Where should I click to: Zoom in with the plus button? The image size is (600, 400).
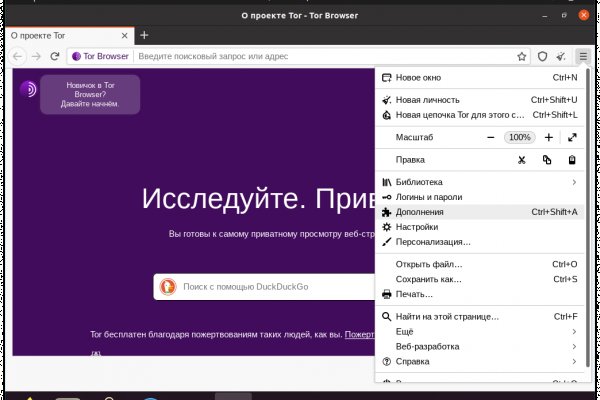pos(547,137)
